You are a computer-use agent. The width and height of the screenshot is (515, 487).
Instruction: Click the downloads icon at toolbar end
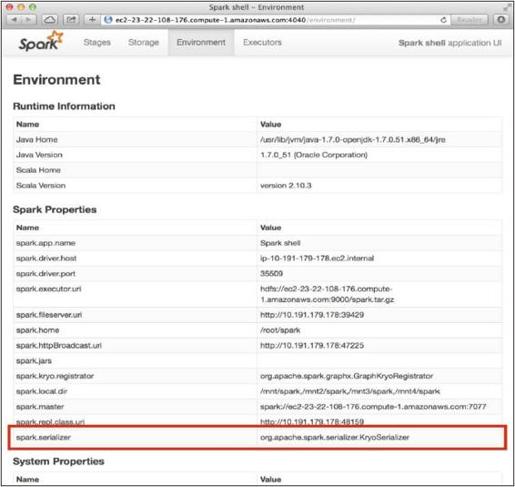pos(501,20)
